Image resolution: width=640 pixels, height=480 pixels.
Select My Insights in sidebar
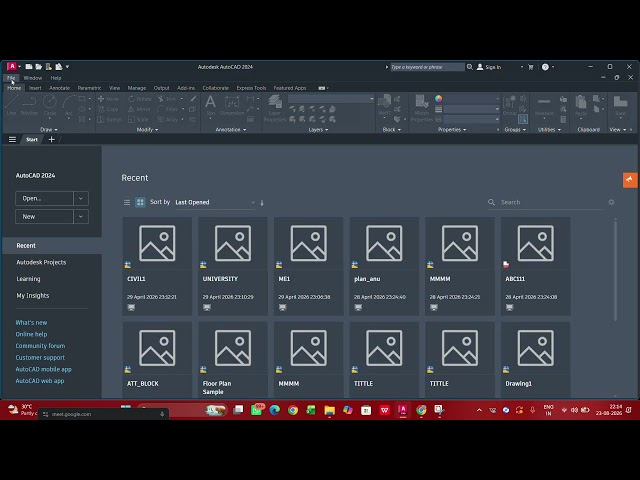(33, 296)
